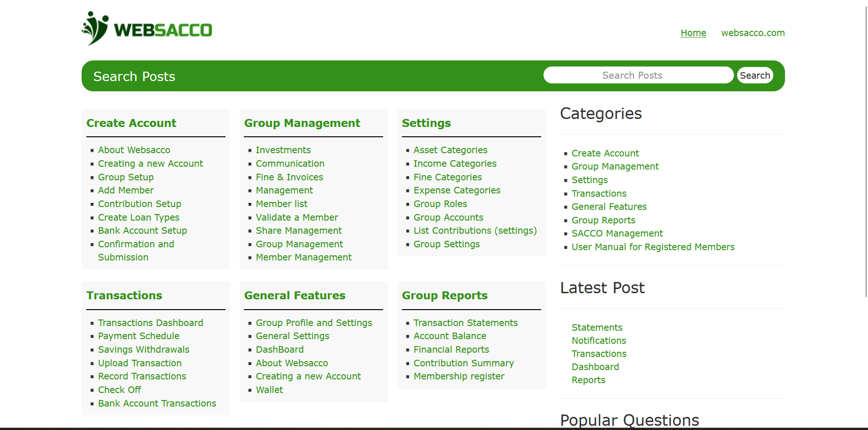The width and height of the screenshot is (868, 430).
Task: Select Group Roles
Action: click(440, 204)
